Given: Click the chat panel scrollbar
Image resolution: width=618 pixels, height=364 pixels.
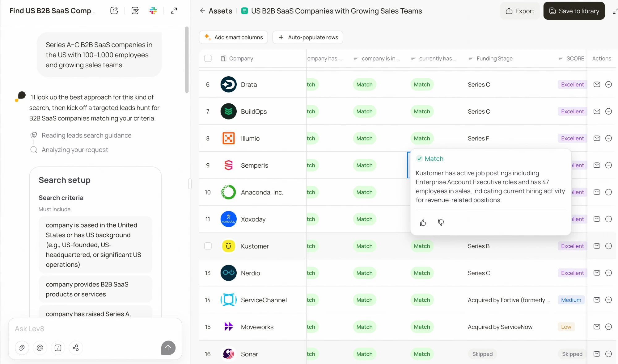Looking at the screenshot, I should [187, 60].
